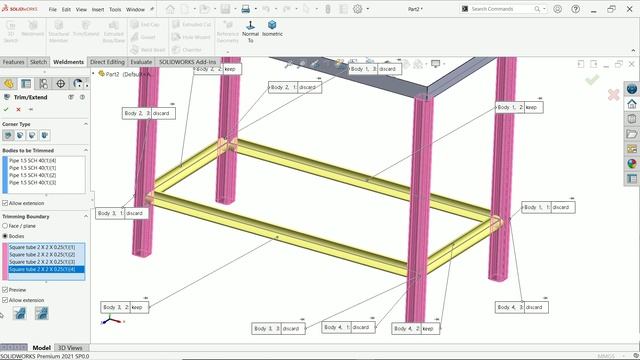
Task: Open the DisplayManager tab icon
Action: pyautogui.click(x=78, y=84)
